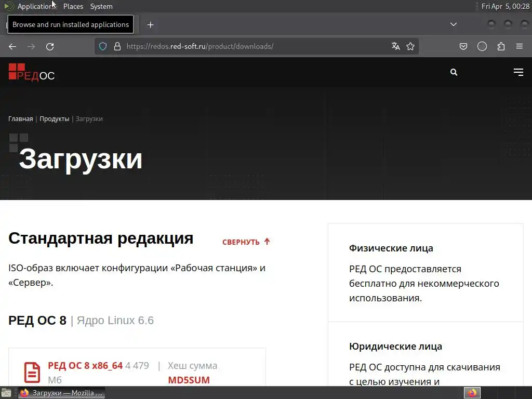Click the clock date in the panel
532x399 pixels.
point(505,6)
